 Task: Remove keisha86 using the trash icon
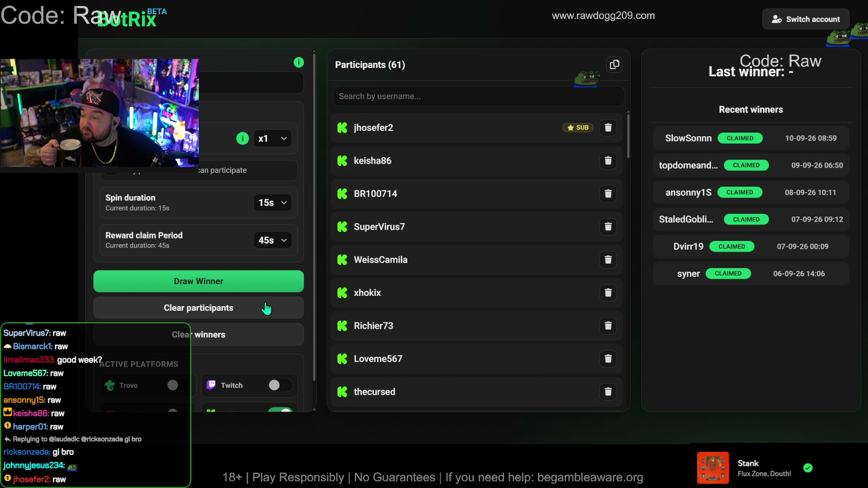(608, 161)
